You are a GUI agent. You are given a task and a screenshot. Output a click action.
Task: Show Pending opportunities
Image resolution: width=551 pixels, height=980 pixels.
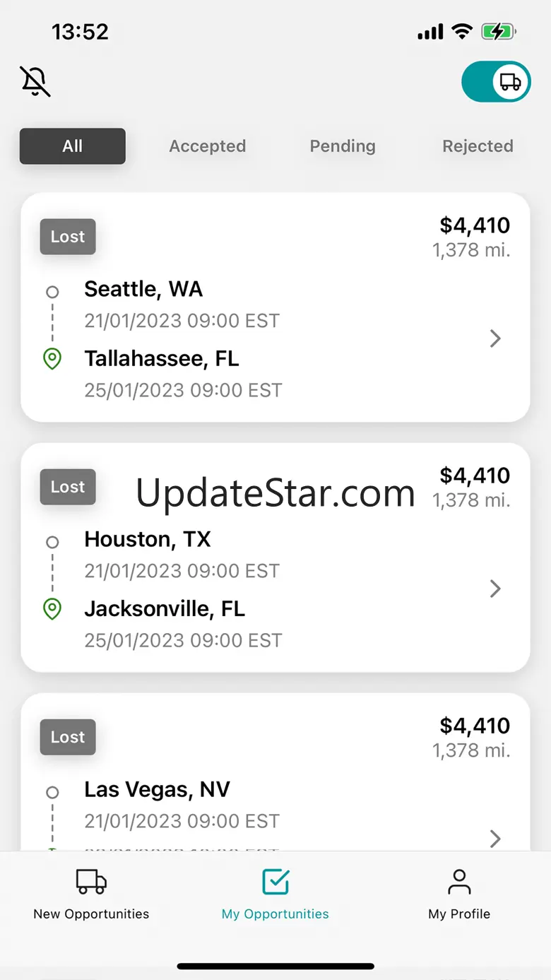[343, 146]
